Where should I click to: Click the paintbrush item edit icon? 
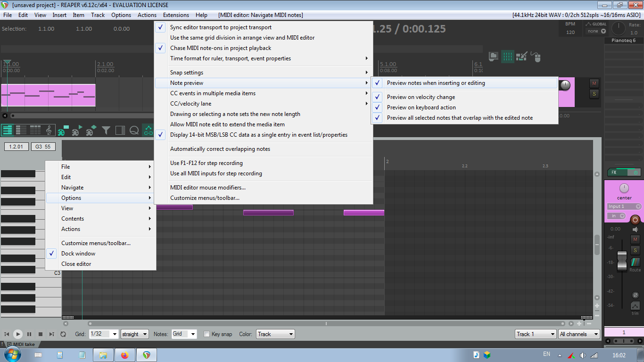pos(521,57)
